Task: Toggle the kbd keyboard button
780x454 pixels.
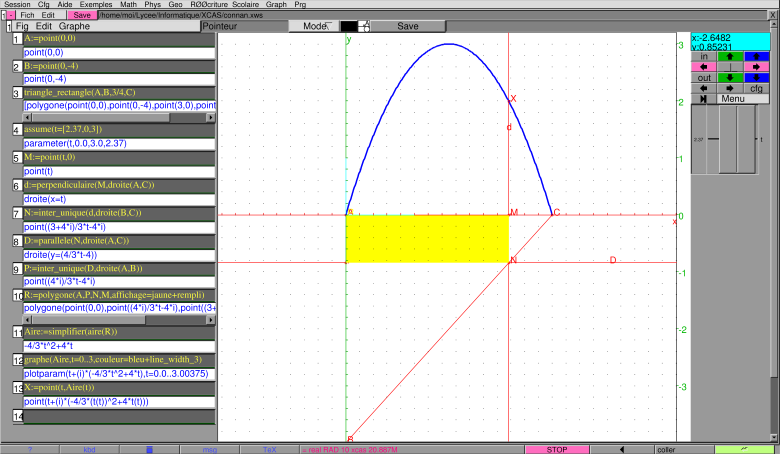Action: point(90,450)
